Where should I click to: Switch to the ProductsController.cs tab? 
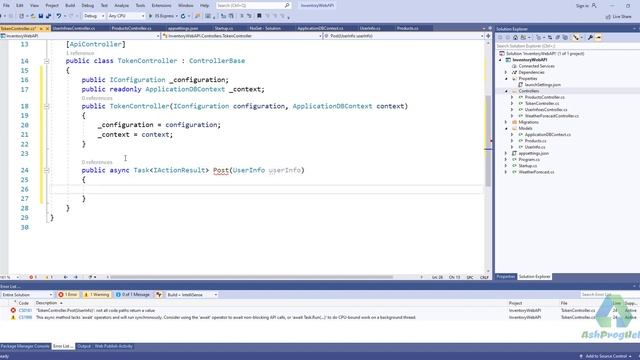click(x=131, y=28)
